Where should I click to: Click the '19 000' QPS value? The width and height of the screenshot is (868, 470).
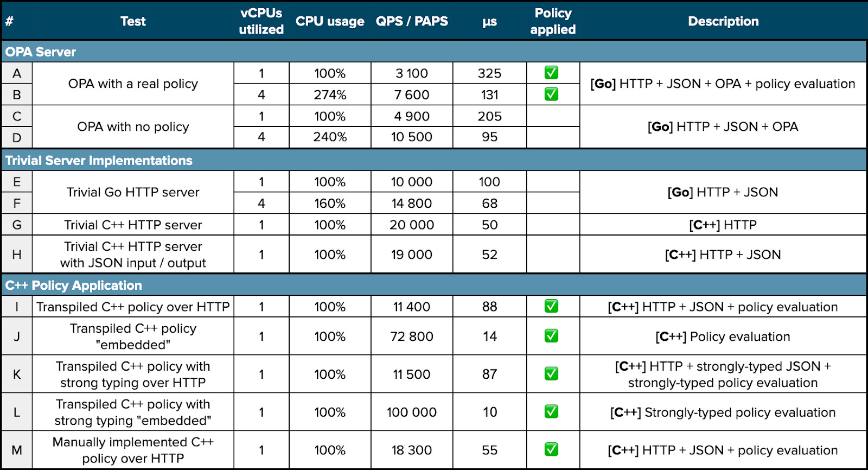click(x=412, y=255)
